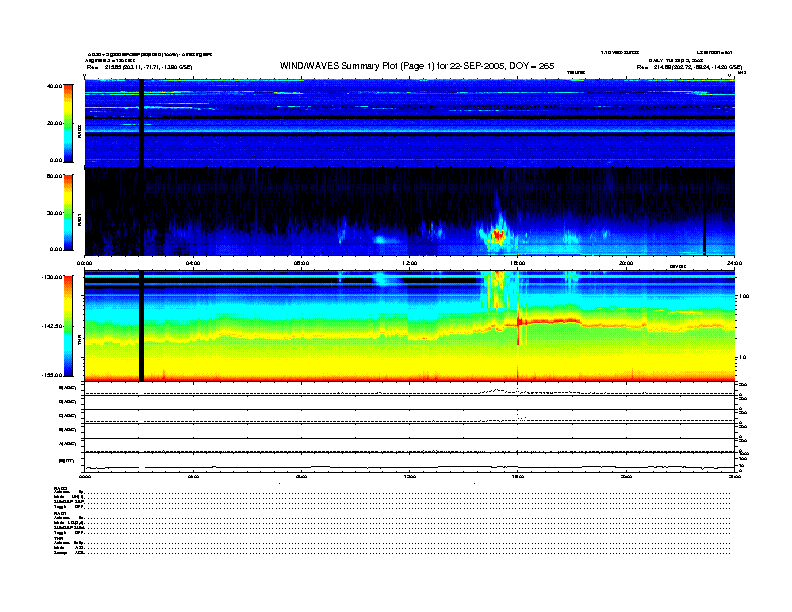Click the rotated TNR axis label
The height and width of the screenshot is (612, 792).
[79, 339]
